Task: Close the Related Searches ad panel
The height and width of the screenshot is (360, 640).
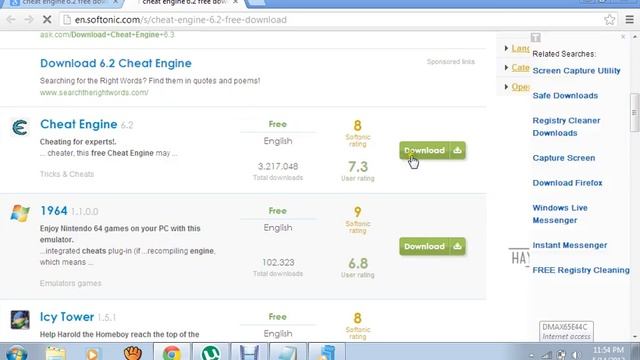Action: [623, 37]
